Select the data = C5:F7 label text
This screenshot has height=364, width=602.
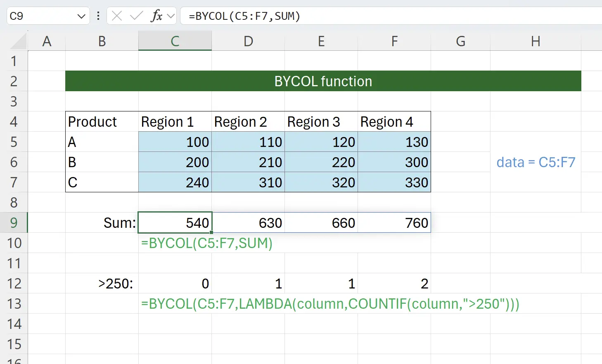pos(536,162)
